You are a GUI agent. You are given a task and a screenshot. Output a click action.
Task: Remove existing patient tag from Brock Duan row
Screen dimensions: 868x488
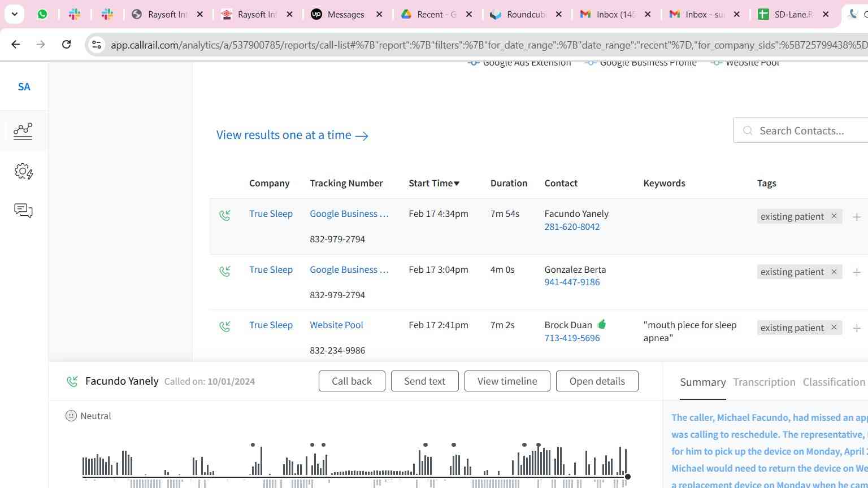coord(834,328)
